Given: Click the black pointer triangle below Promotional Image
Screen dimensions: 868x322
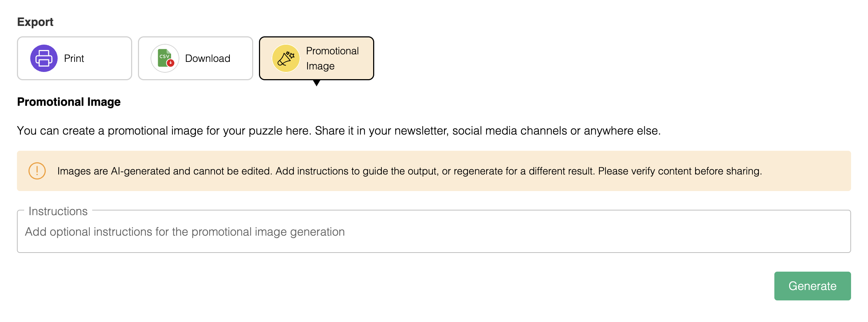Looking at the screenshot, I should [x=317, y=83].
